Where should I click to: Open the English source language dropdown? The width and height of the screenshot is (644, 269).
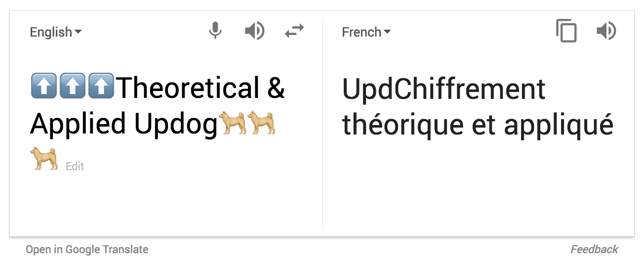click(55, 32)
